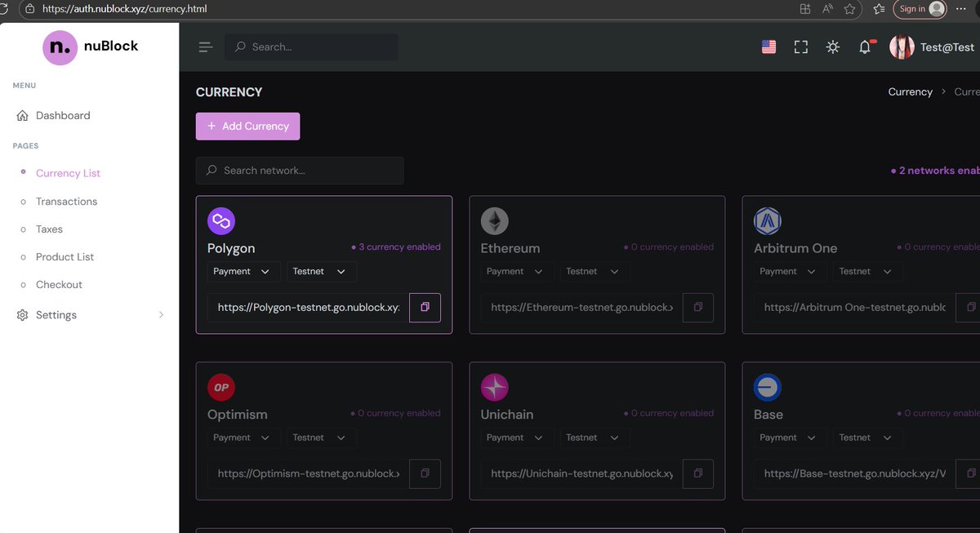The image size is (980, 533).
Task: Toggle the hamburger menu icon
Action: (x=206, y=47)
